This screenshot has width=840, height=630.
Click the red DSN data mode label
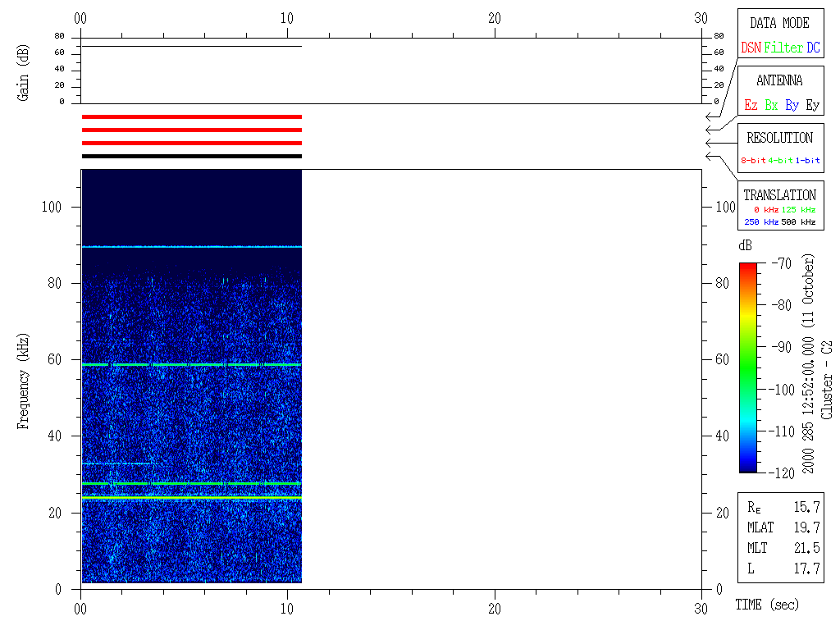click(x=751, y=48)
